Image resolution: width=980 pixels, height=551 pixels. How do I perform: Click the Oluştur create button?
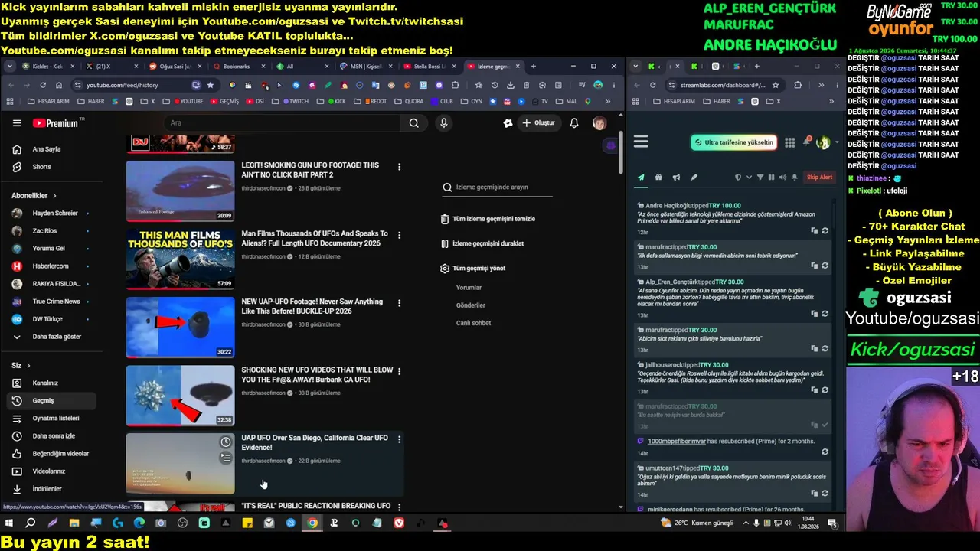click(538, 123)
